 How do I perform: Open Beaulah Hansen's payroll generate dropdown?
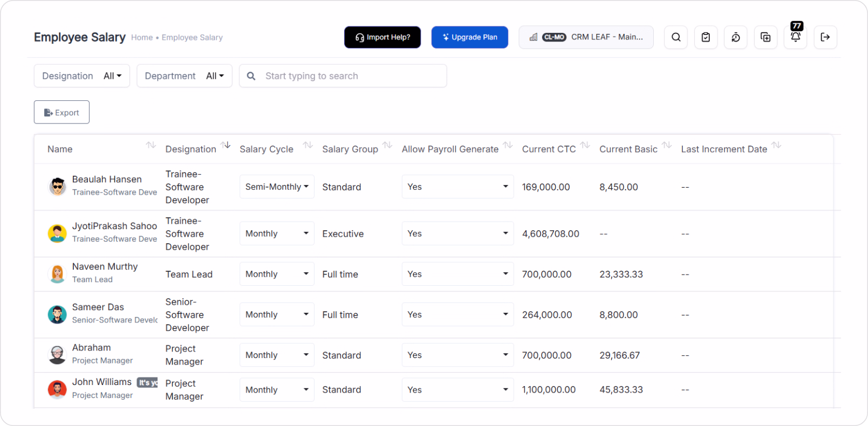click(x=457, y=187)
